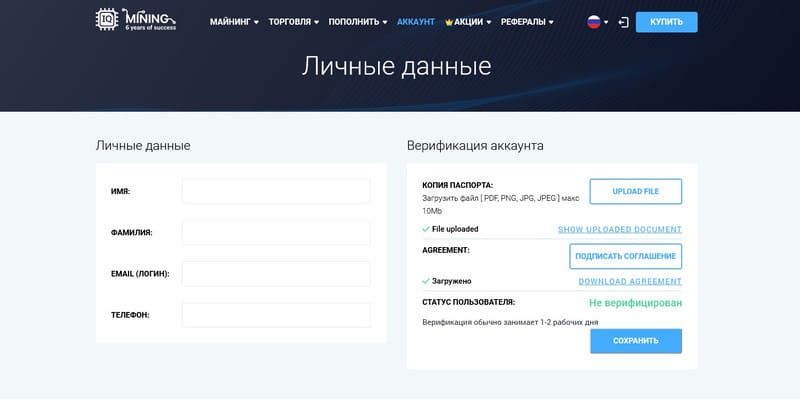Click the Статус пользователя label
Viewport: 800px width, 399px height.
click(468, 302)
